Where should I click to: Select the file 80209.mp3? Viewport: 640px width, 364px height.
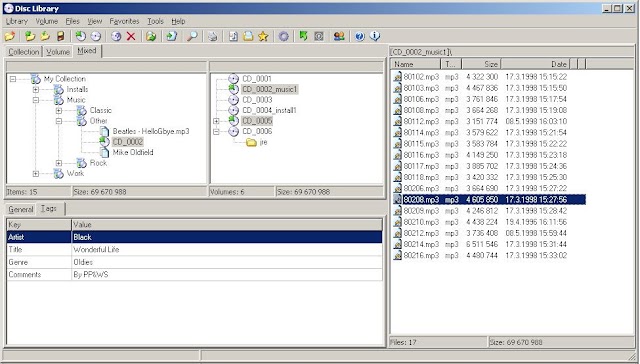421,211
